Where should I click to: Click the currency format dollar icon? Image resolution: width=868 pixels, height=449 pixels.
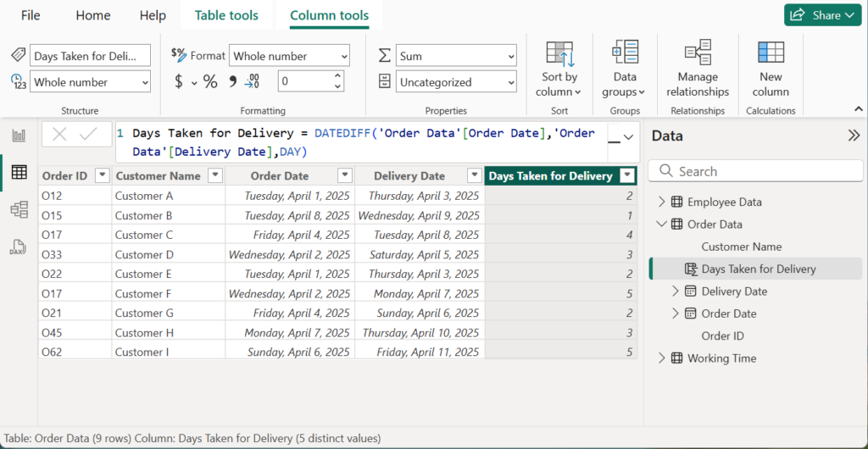click(x=179, y=82)
